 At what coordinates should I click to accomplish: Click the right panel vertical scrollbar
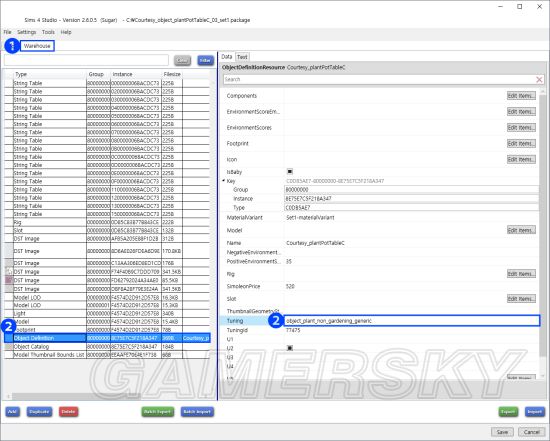coord(544,225)
